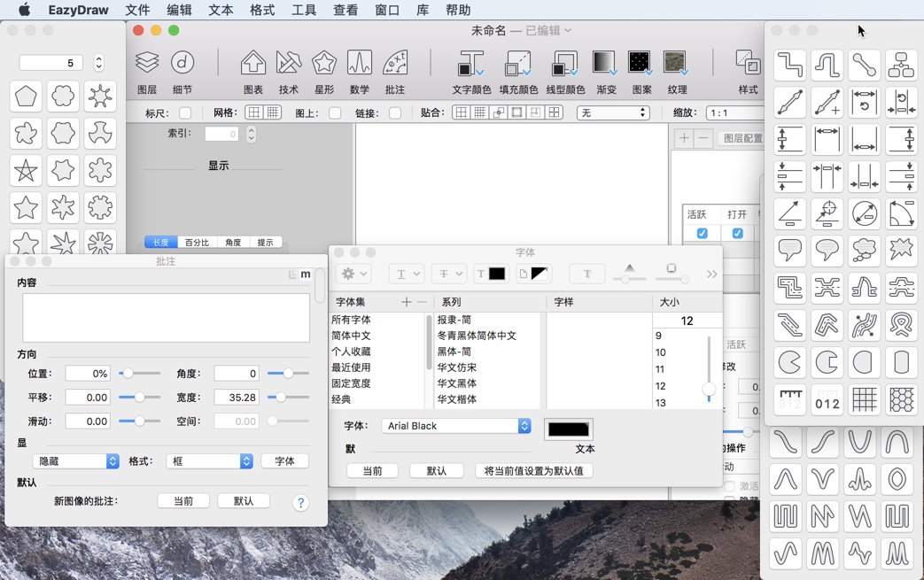Viewport: 924px width, 580px height.
Task: Toggle the 图上 checkbox
Action: (x=335, y=113)
